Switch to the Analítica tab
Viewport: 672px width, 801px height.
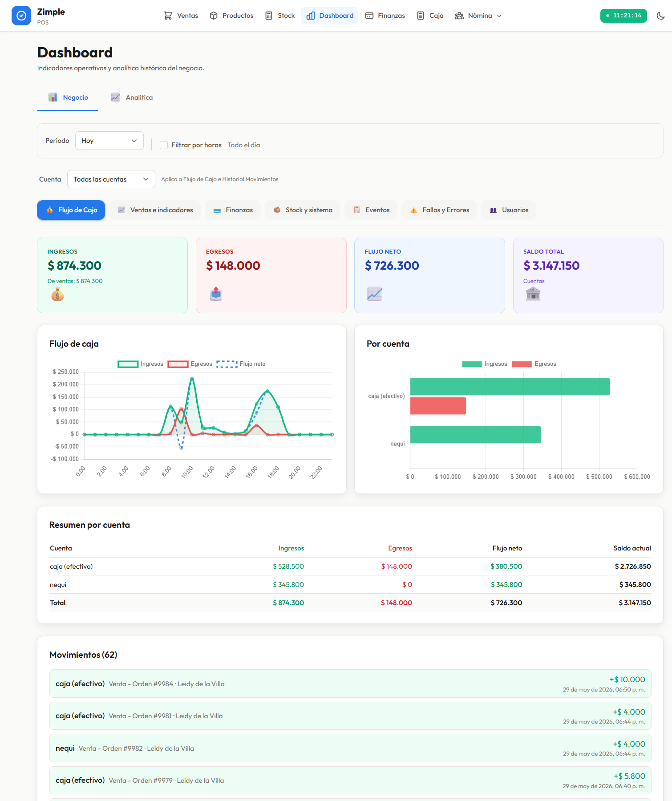(132, 97)
